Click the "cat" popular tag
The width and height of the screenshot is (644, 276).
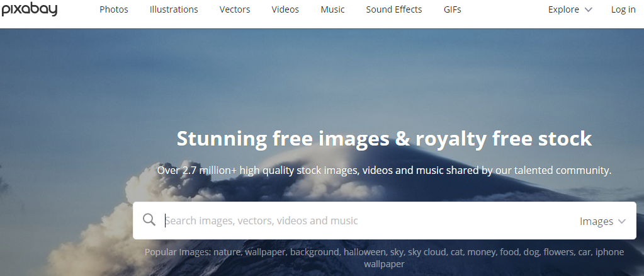(x=457, y=251)
